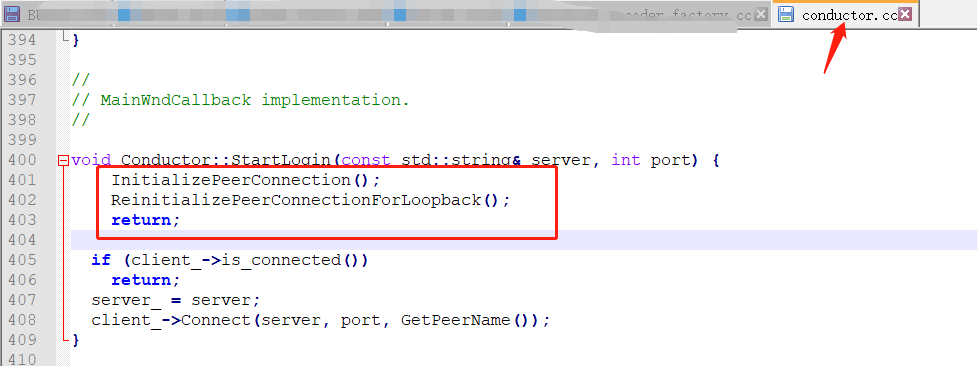This screenshot has height=366, width=977.
Task: Click the return keyword on line 403
Action: click(x=141, y=220)
